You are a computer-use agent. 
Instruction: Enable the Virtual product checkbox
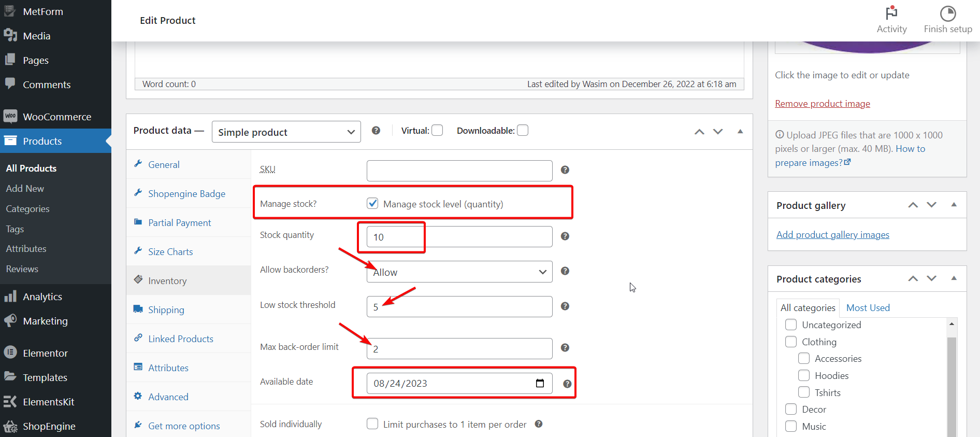437,131
